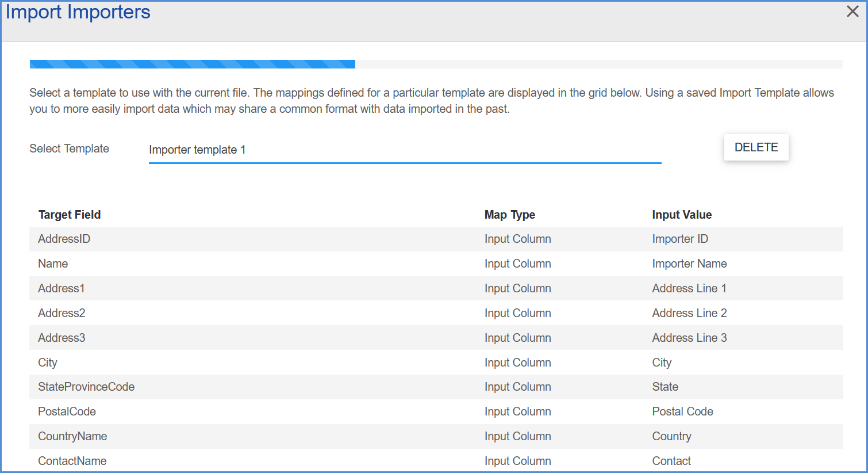Click the Address Line 2 input value
868x473 pixels.
[x=689, y=313]
